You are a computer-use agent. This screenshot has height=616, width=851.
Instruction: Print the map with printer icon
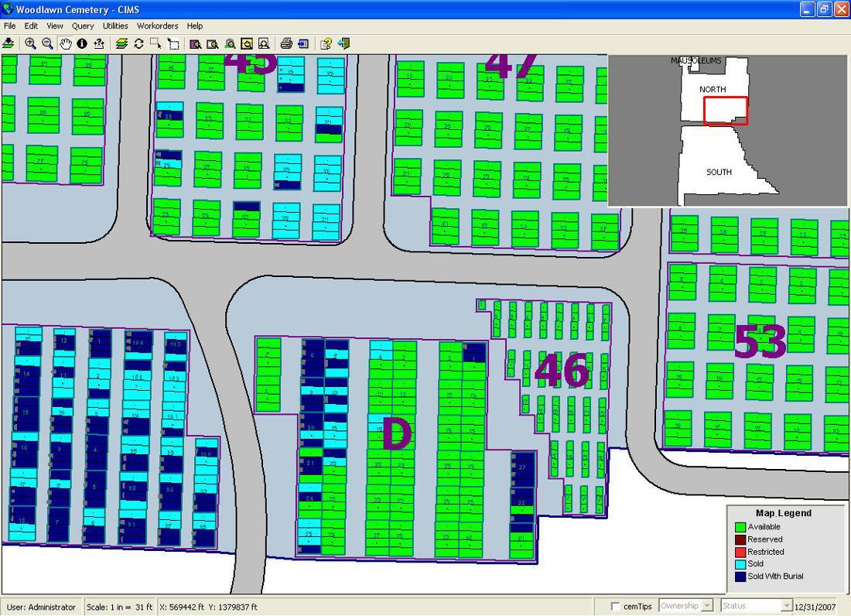(286, 43)
